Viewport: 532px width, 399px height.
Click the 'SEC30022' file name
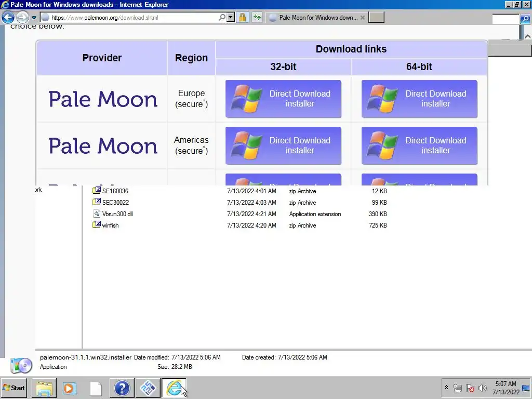pos(116,203)
